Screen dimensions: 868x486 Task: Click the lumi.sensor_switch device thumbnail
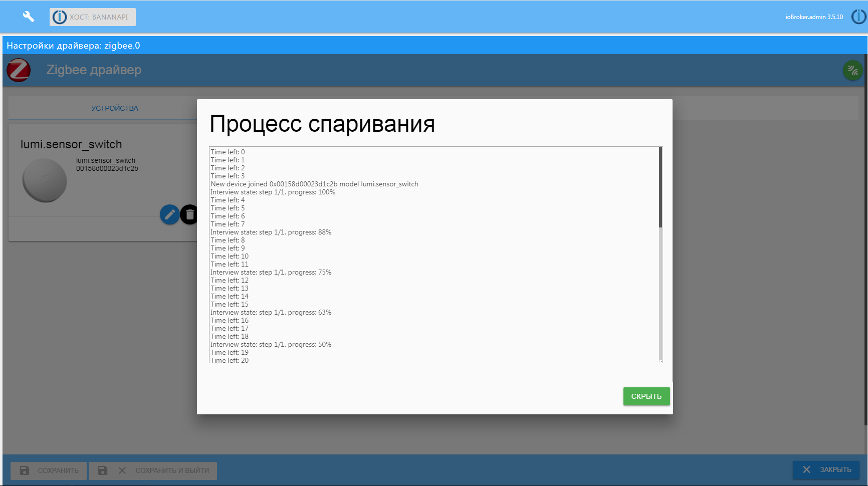[45, 180]
